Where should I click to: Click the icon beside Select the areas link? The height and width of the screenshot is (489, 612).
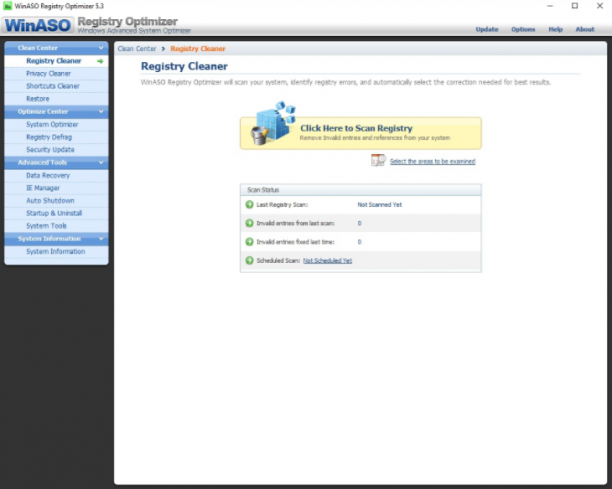coord(378,160)
